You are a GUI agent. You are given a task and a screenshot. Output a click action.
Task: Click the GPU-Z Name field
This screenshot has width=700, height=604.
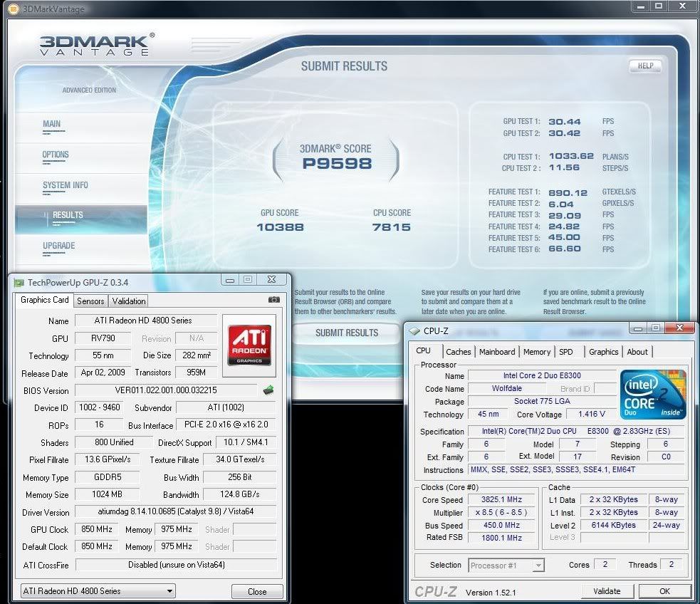pos(146,321)
